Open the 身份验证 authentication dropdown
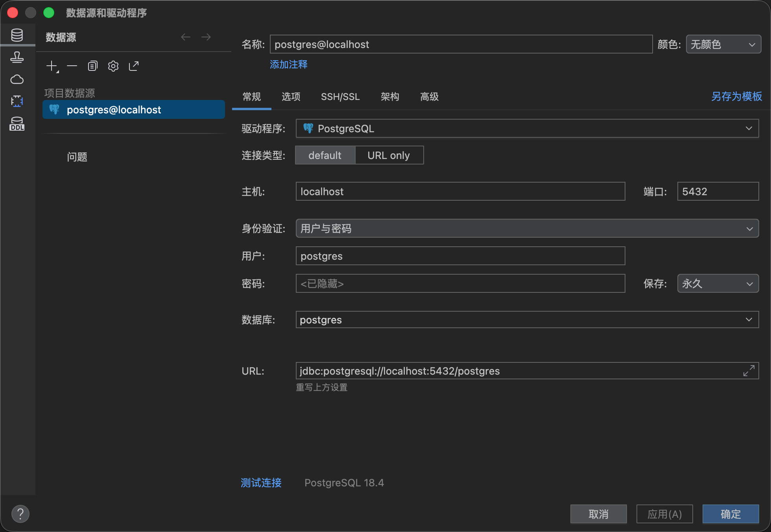 pos(527,229)
